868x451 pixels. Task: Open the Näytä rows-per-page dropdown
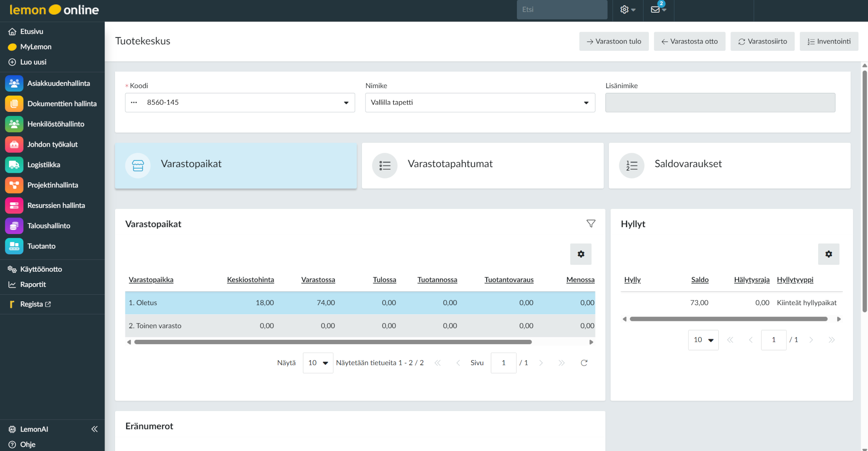pos(318,363)
